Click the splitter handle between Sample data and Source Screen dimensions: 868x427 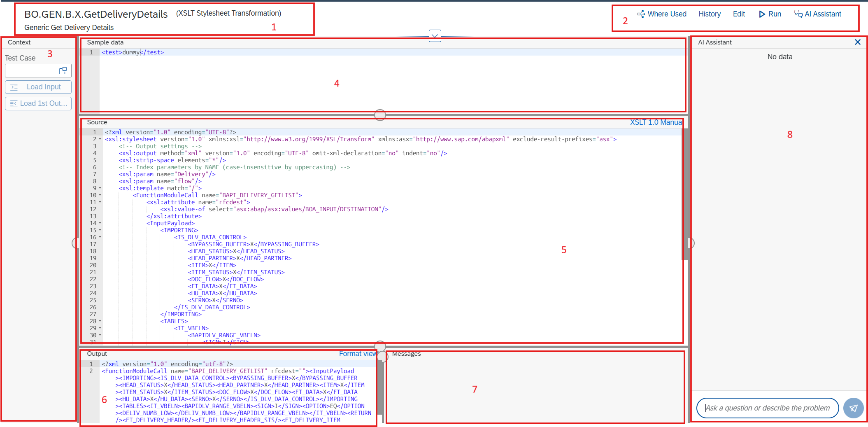pos(380,115)
